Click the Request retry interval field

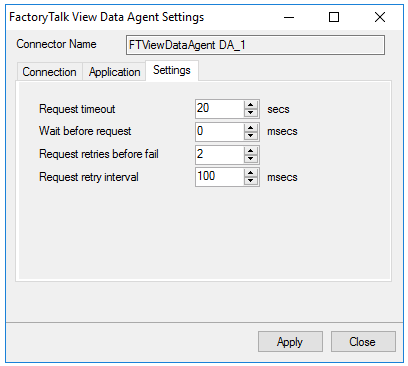220,177
